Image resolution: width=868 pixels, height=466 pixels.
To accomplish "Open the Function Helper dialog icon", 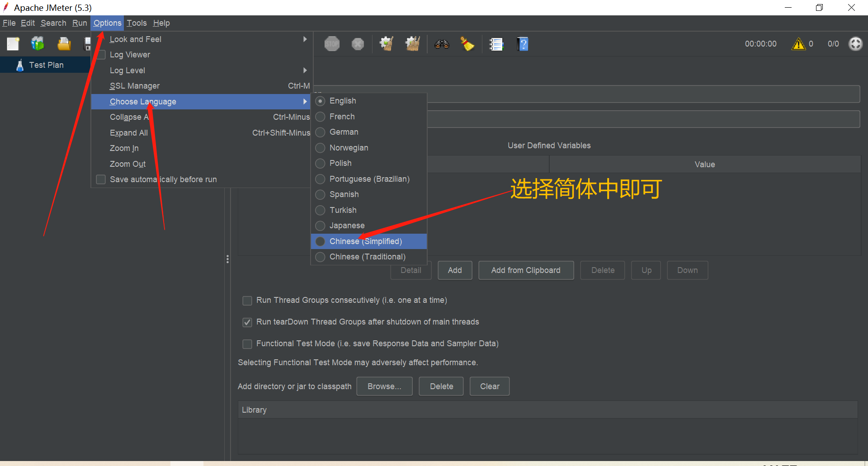I will 496,44.
